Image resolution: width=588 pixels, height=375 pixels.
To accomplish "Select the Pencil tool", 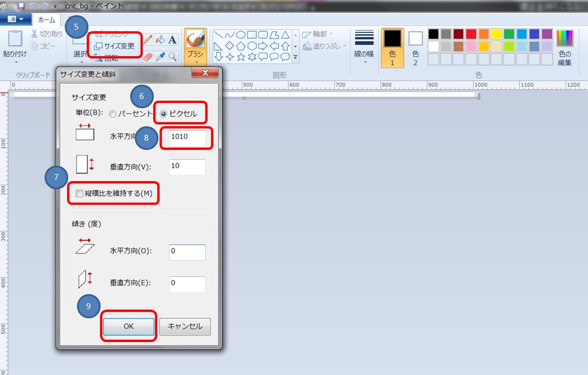I will pos(148,40).
